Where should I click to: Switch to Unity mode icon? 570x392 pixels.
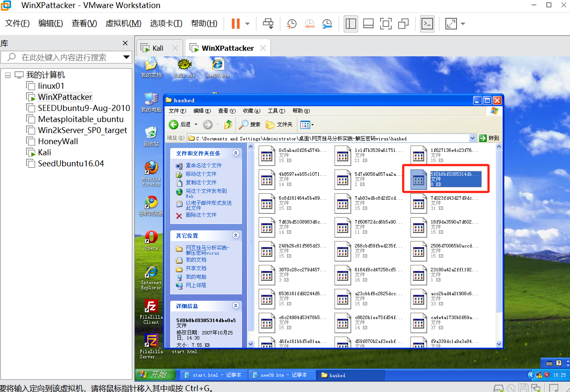point(404,24)
